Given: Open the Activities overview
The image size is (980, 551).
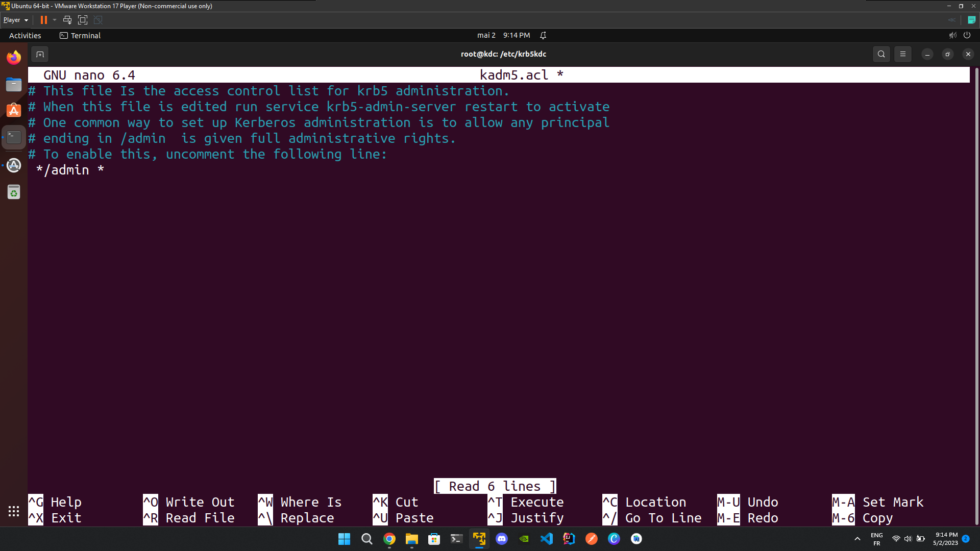Looking at the screenshot, I should tap(25, 35).
